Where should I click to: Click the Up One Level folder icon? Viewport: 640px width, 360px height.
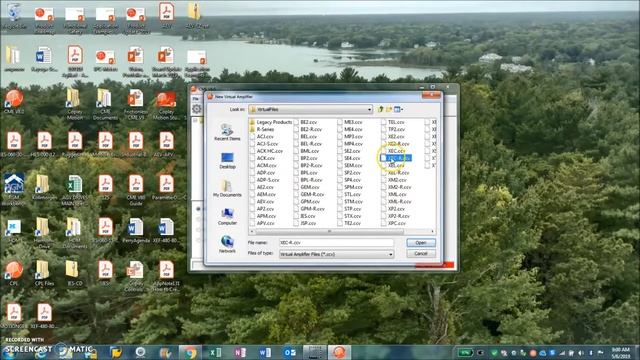(380, 109)
